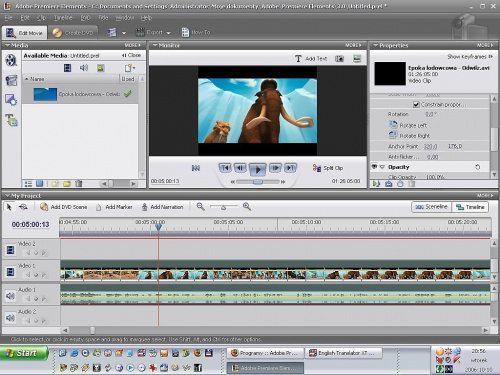Click Add Marker button
Image resolution: width=500 pixels, height=375 pixels.
click(x=114, y=207)
